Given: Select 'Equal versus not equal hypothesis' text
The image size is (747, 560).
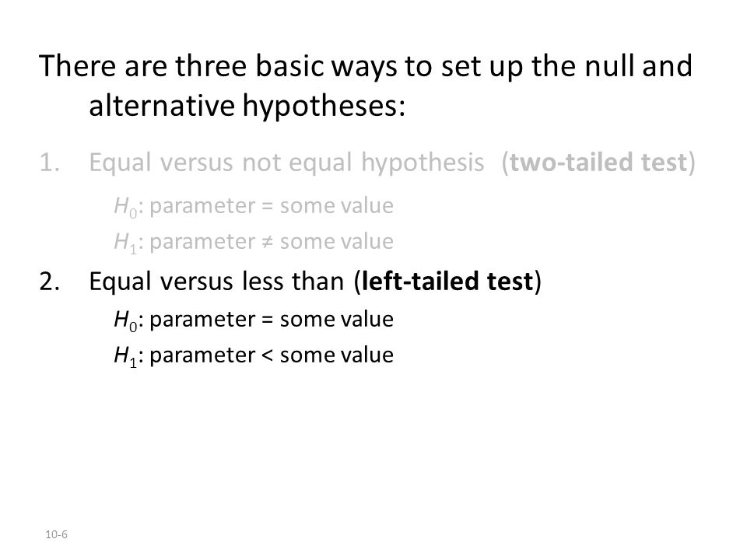Looking at the screenshot, I should [x=286, y=163].
